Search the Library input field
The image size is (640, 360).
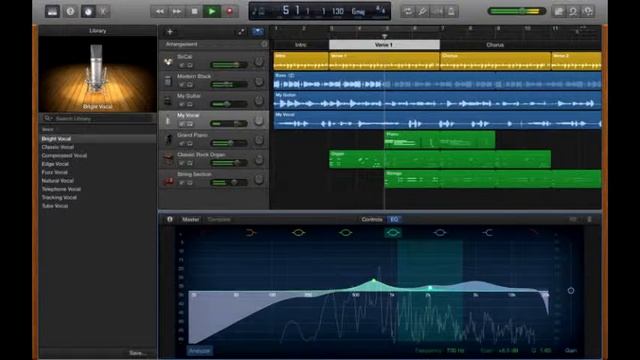click(x=98, y=118)
